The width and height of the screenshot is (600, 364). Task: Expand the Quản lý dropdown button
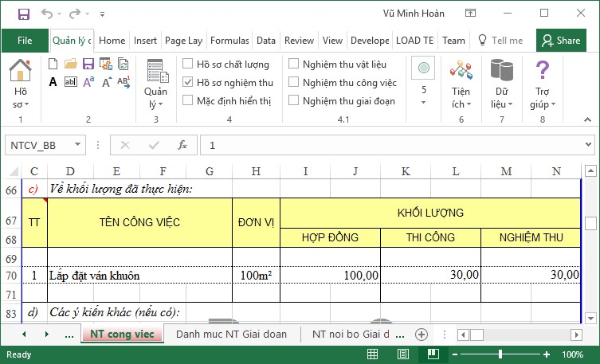(155, 86)
